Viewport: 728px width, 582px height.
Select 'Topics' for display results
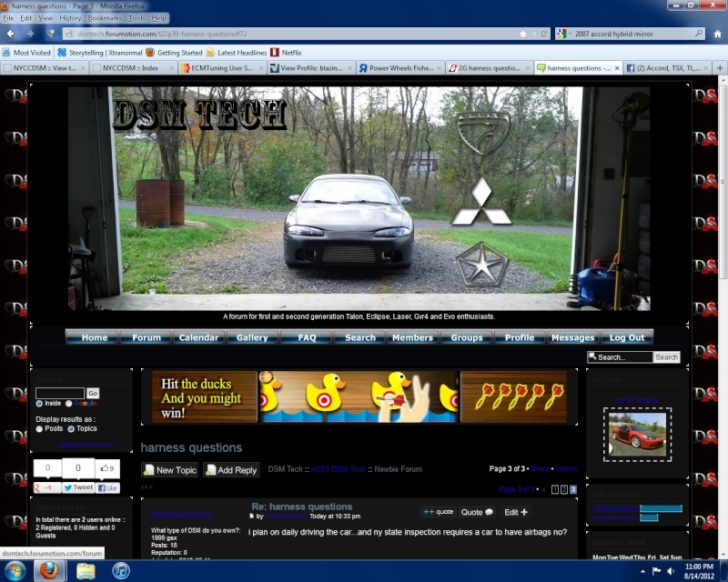pos(71,429)
